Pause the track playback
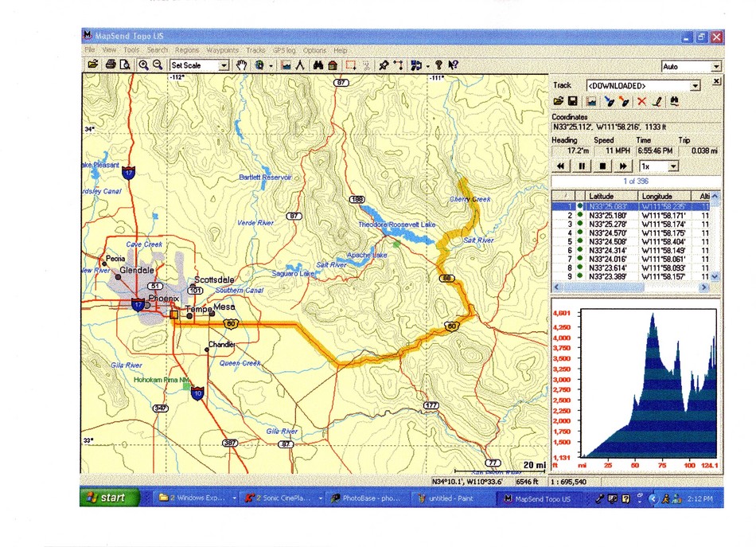Image resolution: width=756 pixels, height=547 pixels. 582,166
